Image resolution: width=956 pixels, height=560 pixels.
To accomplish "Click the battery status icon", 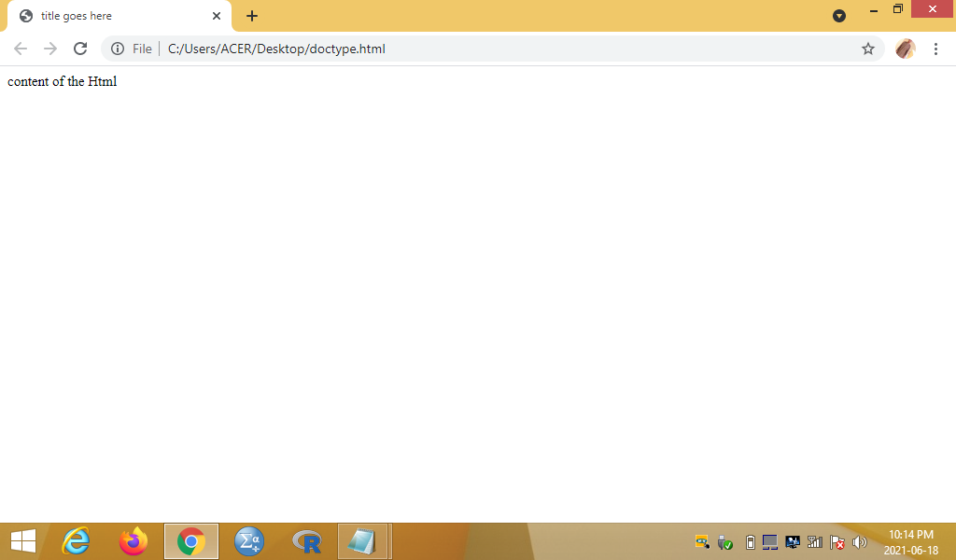I will 750,541.
